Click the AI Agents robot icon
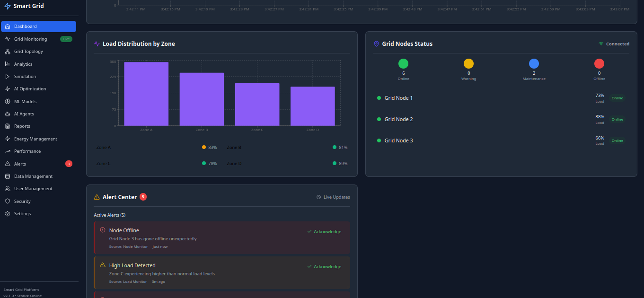The image size is (644, 298). coord(8,114)
